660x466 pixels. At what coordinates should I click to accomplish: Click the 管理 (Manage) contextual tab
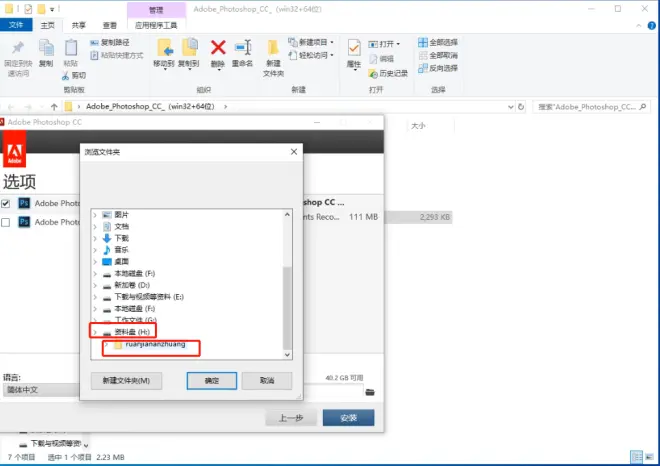click(156, 10)
